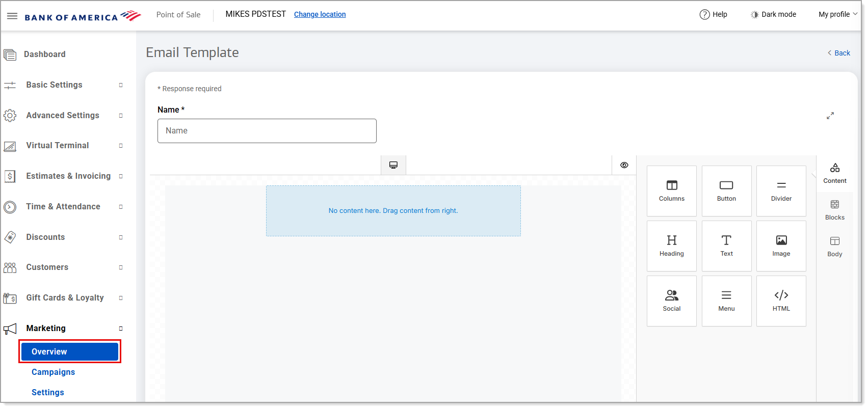
Task: Open Time & Attendance menu item
Action: 63,207
